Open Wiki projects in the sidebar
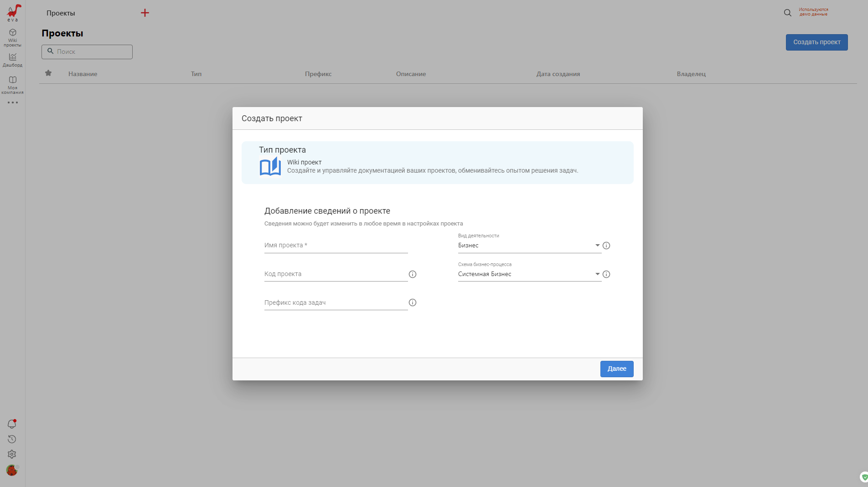 tap(12, 37)
